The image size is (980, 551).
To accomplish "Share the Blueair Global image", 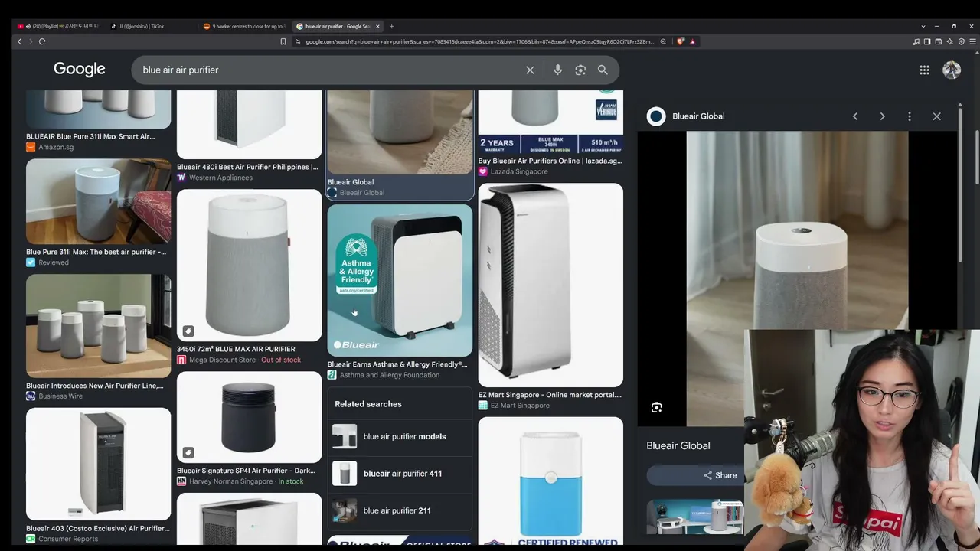I will 720,475.
